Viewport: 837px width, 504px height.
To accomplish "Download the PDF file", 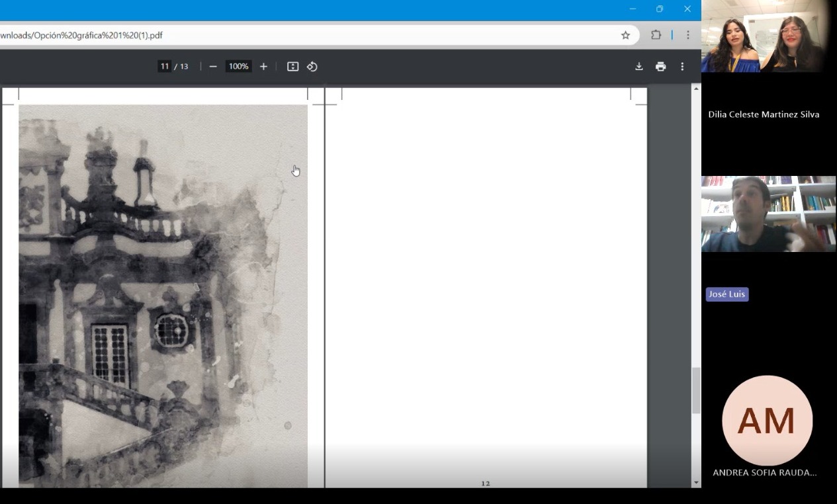I will coord(639,66).
